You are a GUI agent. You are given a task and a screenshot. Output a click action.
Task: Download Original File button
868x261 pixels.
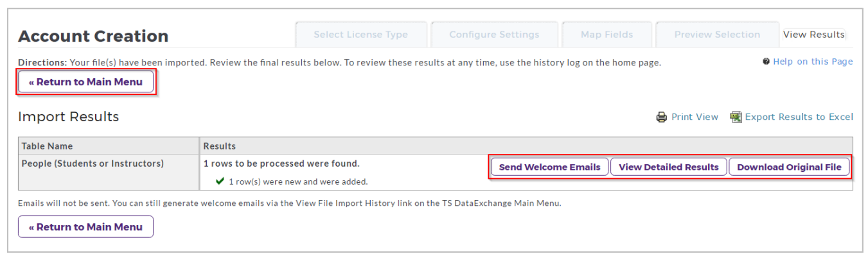click(789, 167)
